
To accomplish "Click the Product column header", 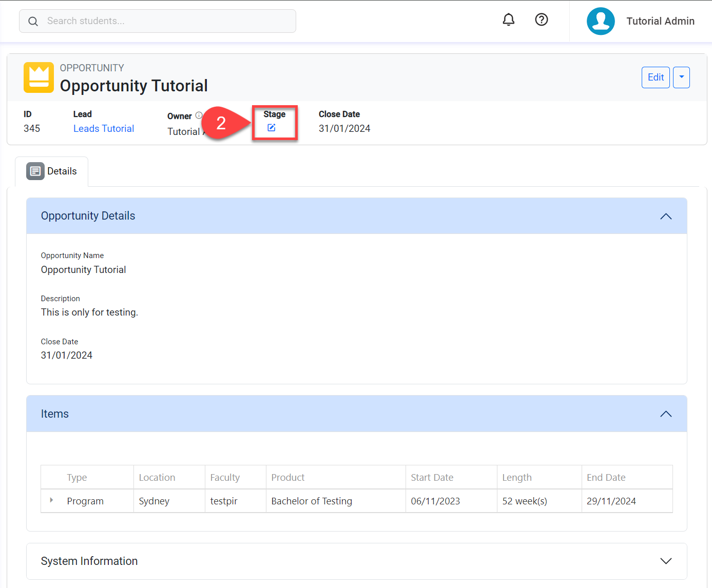I will [x=288, y=478].
